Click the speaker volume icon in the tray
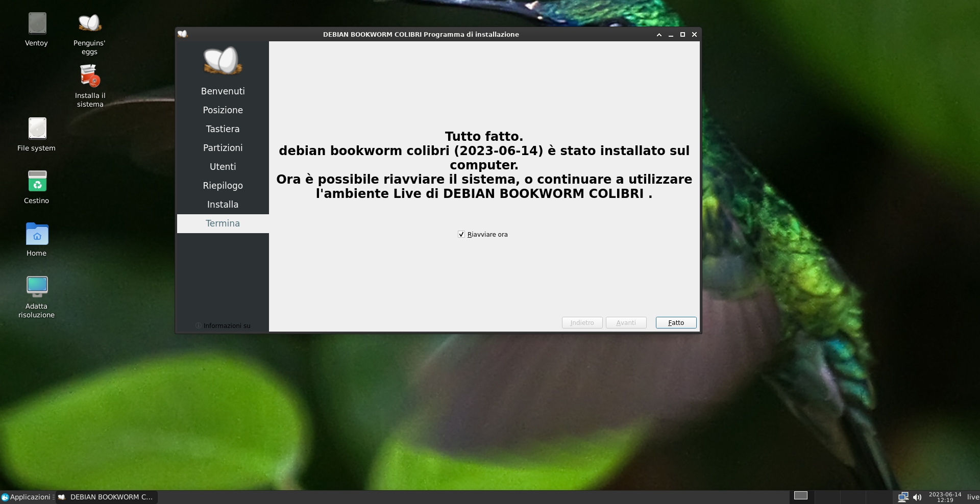Viewport: 980px width, 504px height. (918, 497)
